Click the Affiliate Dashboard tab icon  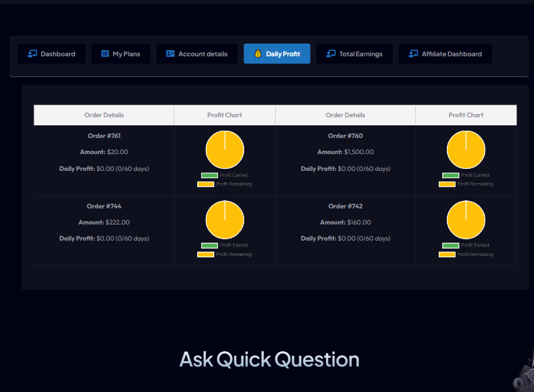413,54
